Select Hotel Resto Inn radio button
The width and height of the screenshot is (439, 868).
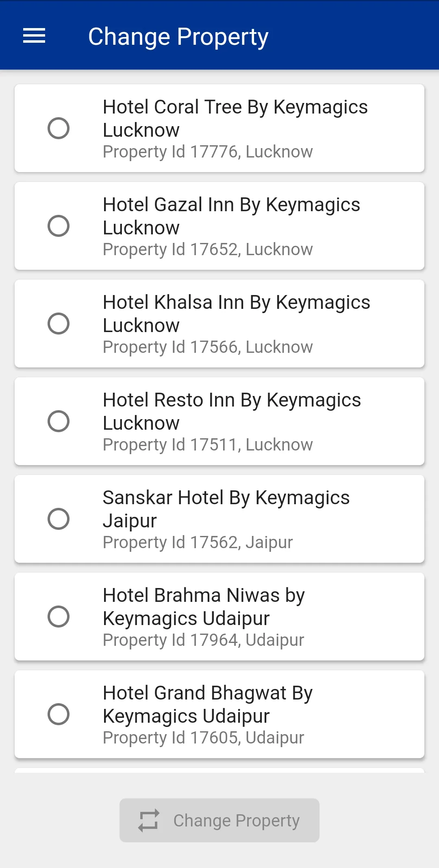[59, 421]
